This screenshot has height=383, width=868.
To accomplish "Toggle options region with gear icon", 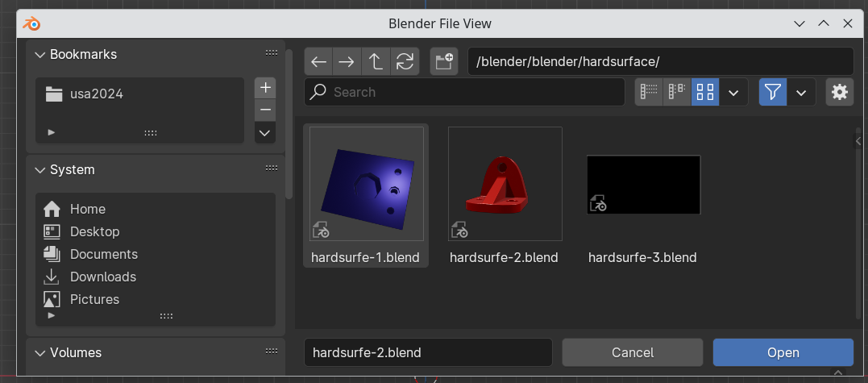I will [x=840, y=92].
